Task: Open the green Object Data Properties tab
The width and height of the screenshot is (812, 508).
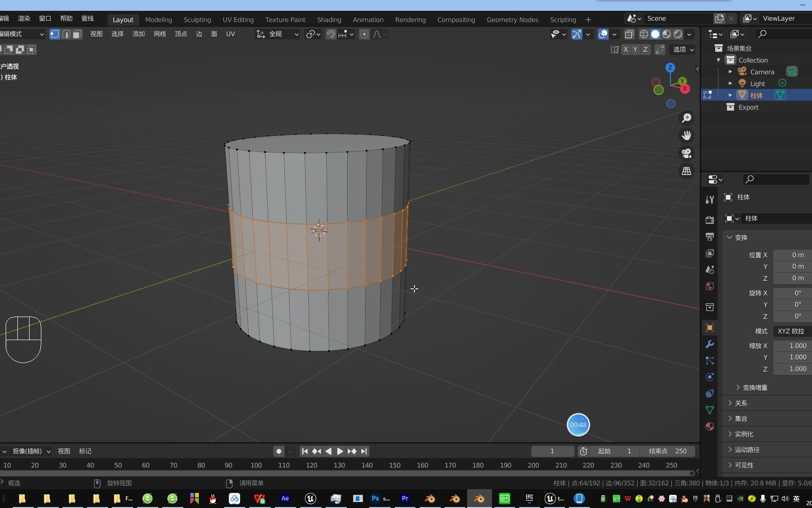Action: coord(710,410)
